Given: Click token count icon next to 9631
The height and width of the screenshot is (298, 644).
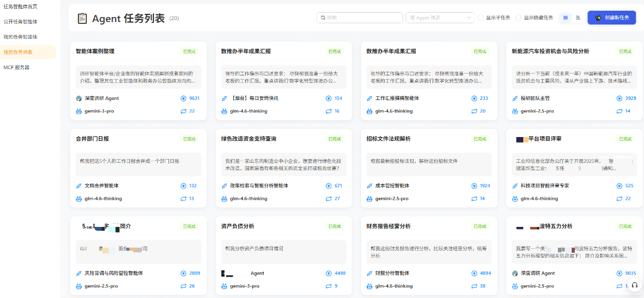Looking at the screenshot, I should tap(184, 98).
